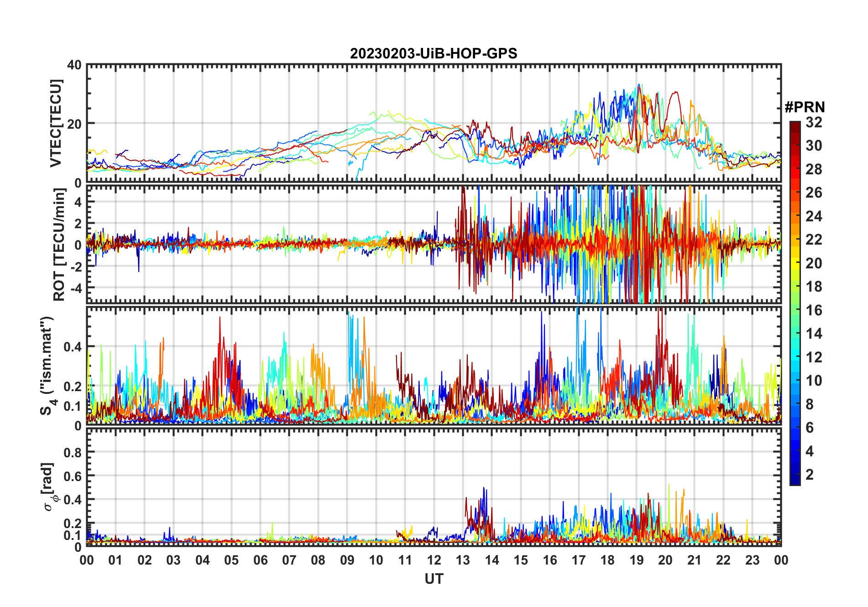This screenshot has height=607, width=868.
Task: Click the colorbar tick label 16
Action: tap(814, 310)
